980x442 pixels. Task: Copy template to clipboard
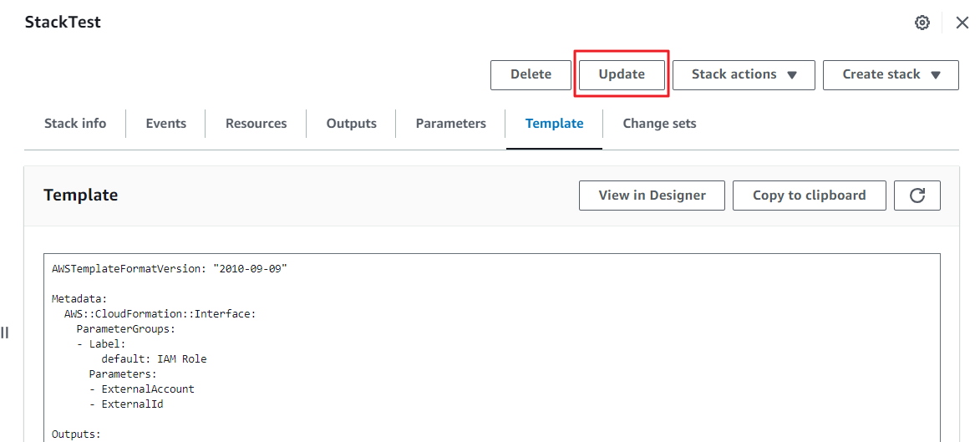pyautogui.click(x=809, y=196)
